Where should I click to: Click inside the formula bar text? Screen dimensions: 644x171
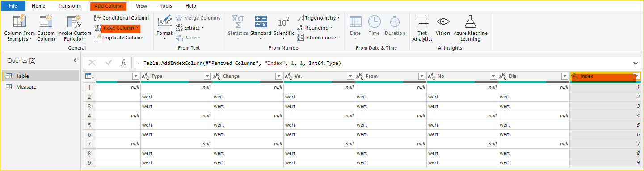tap(239, 63)
